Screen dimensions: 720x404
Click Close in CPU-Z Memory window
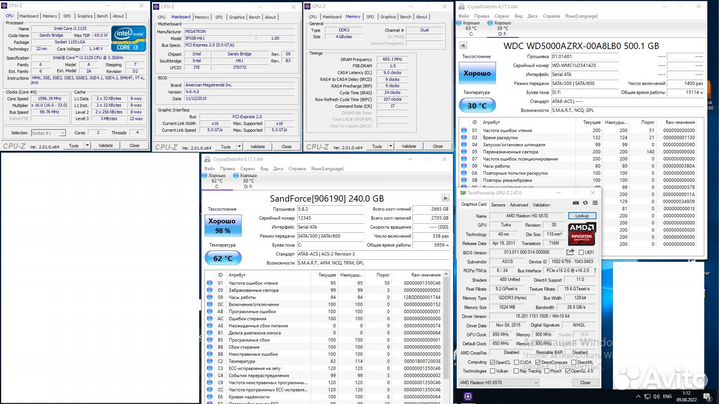tap(438, 146)
